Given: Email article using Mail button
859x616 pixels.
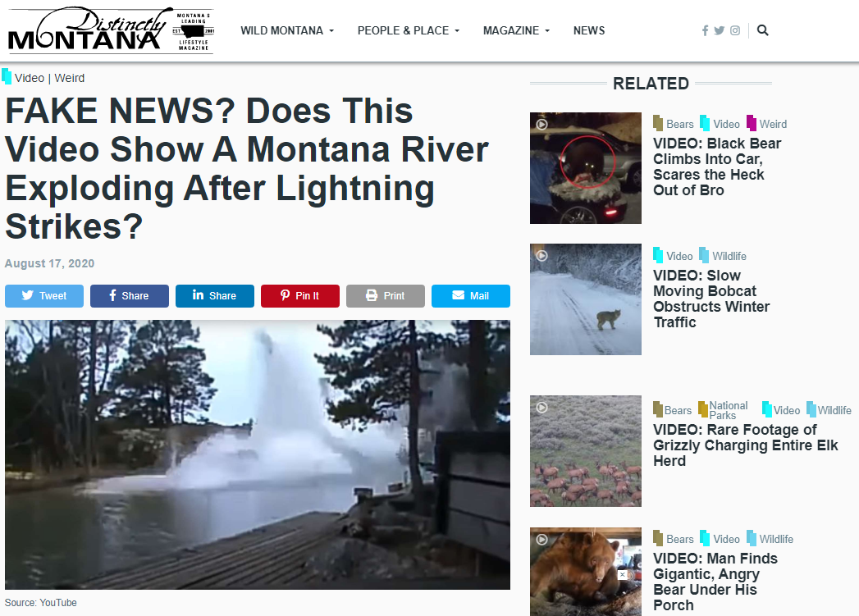Looking at the screenshot, I should pos(471,295).
